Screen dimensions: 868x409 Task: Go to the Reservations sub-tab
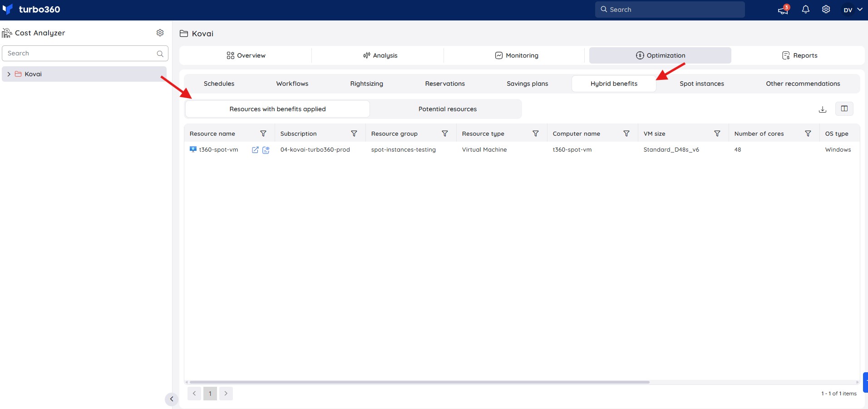coord(445,84)
